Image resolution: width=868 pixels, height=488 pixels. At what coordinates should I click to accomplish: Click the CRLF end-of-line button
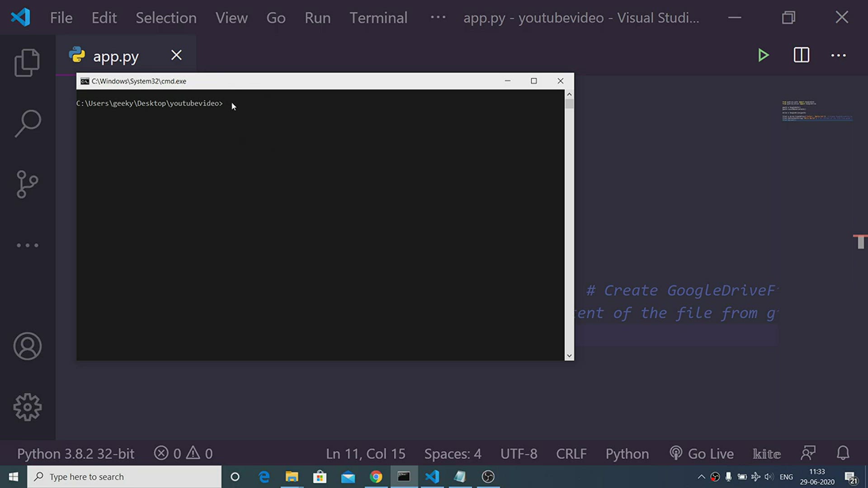(571, 453)
